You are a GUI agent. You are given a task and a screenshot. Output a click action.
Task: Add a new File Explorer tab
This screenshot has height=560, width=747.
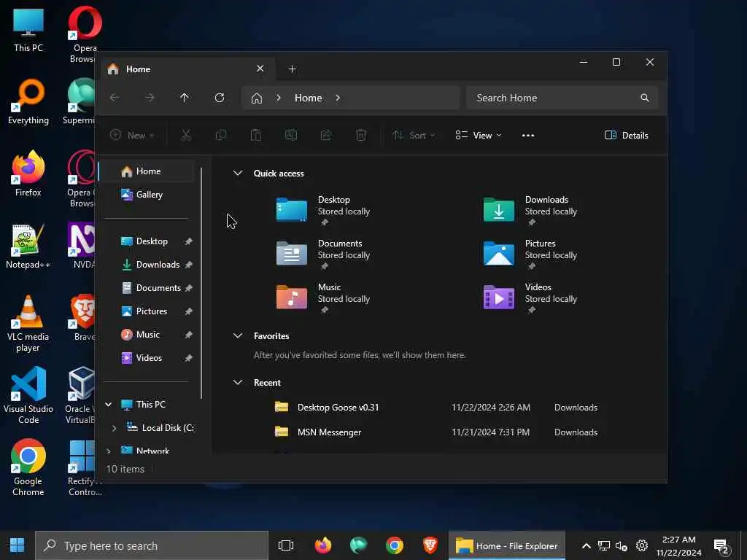pyautogui.click(x=293, y=69)
